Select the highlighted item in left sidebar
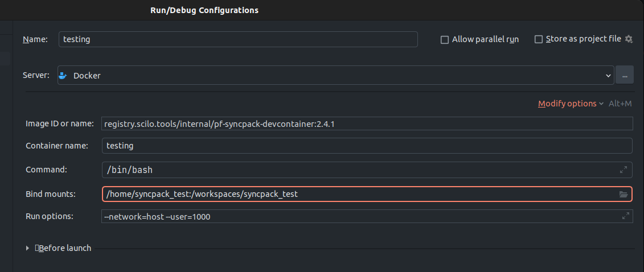The height and width of the screenshot is (272, 644). [x=6, y=57]
